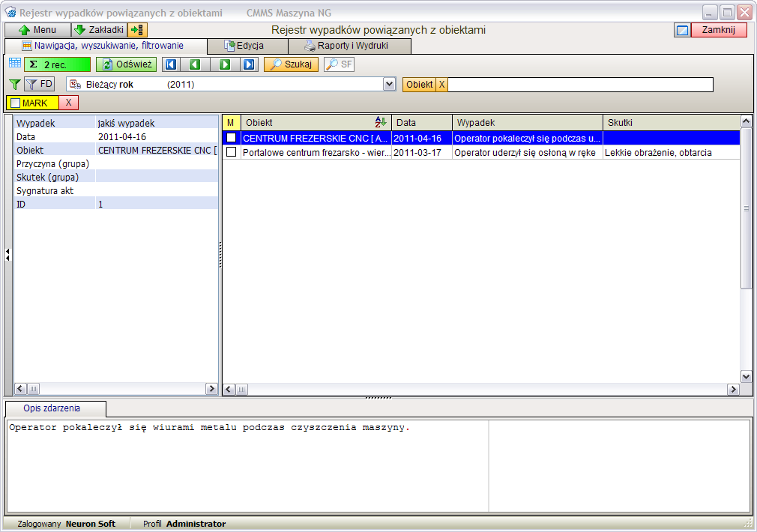Jump to first record icon

click(x=172, y=64)
